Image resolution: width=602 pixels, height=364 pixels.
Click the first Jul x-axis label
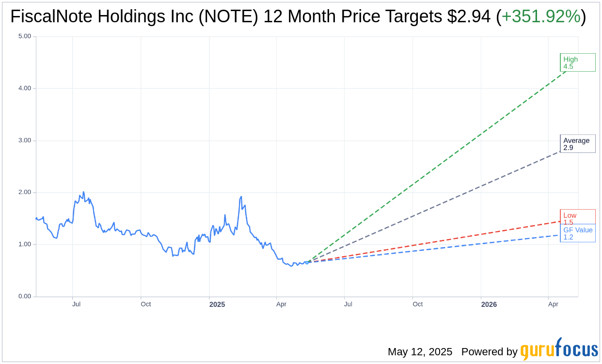(76, 304)
